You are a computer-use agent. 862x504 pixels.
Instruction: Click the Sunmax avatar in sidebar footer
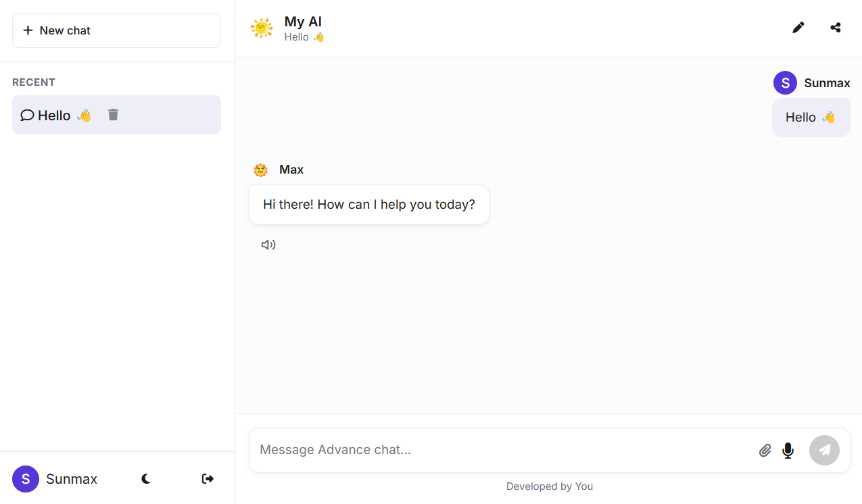coord(26,479)
